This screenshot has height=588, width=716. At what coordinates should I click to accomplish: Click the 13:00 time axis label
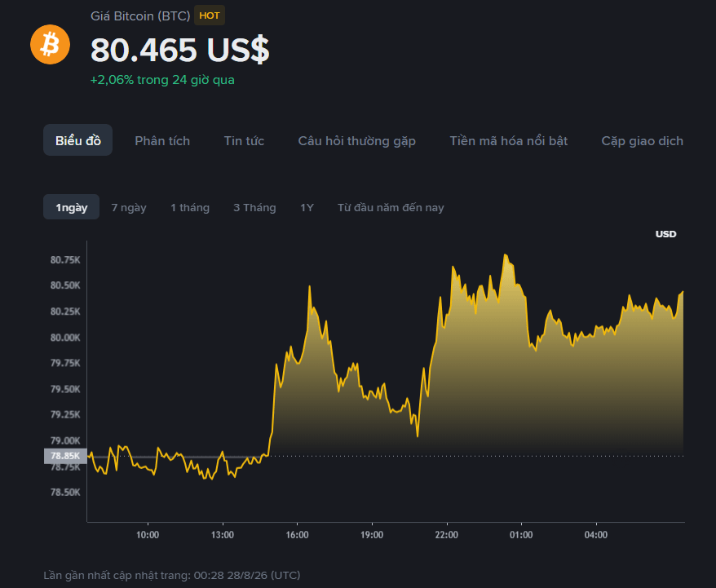click(223, 535)
